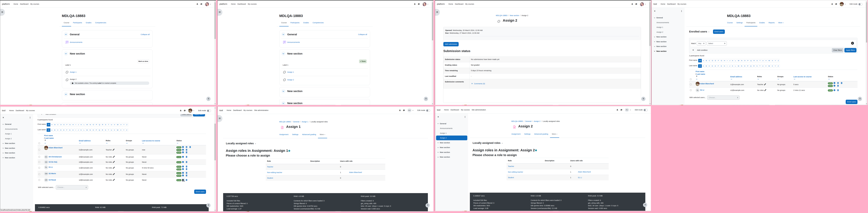
Task: Edit S2 Morin's roles pencil icon
Action: 114,174
